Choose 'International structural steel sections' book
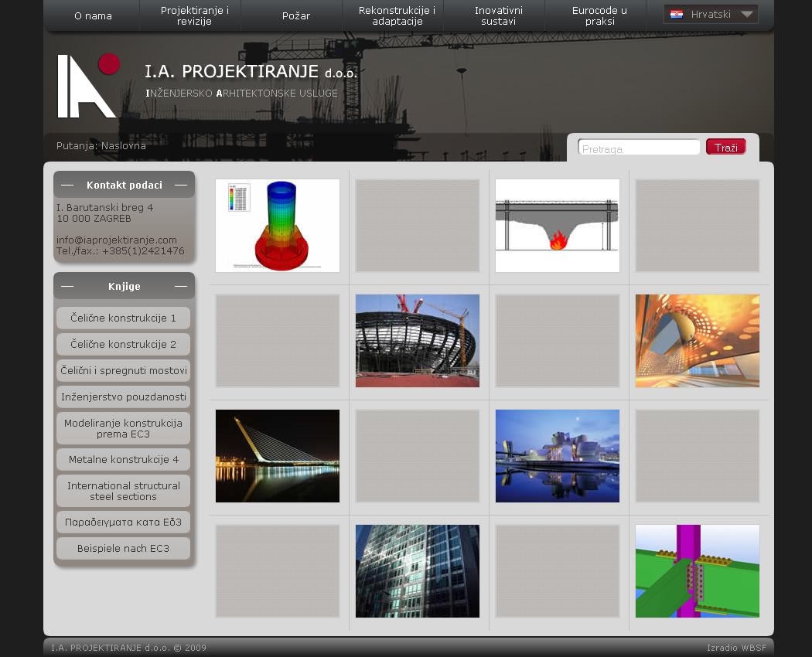Screen dimensions: 812x657 (x=123, y=492)
